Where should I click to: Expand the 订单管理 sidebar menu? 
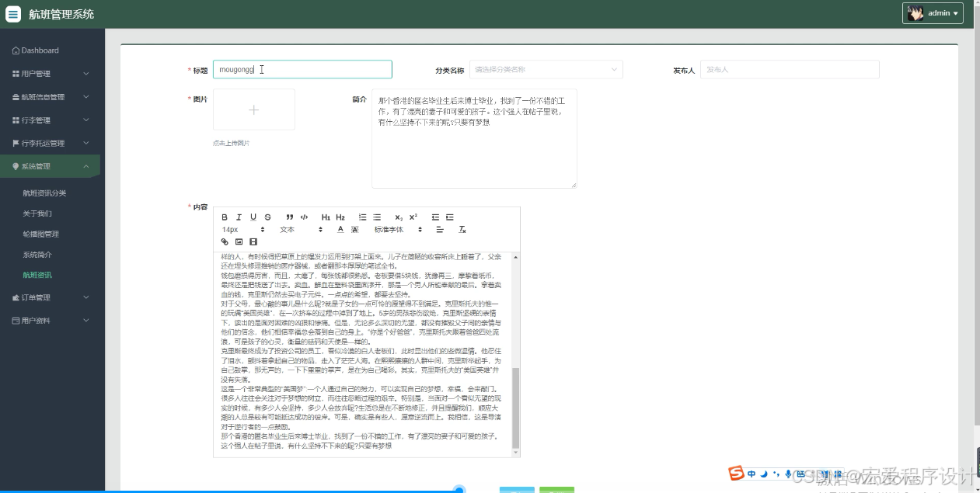52,297
